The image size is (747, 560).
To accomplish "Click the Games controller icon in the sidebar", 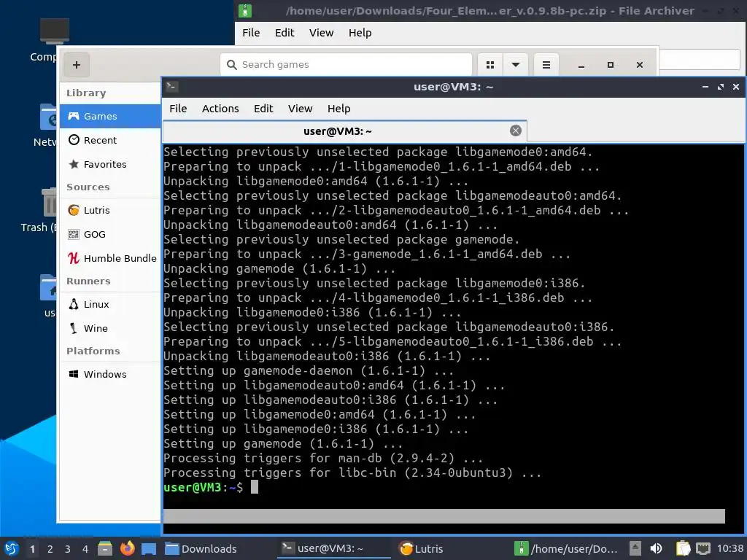I will coord(74,116).
